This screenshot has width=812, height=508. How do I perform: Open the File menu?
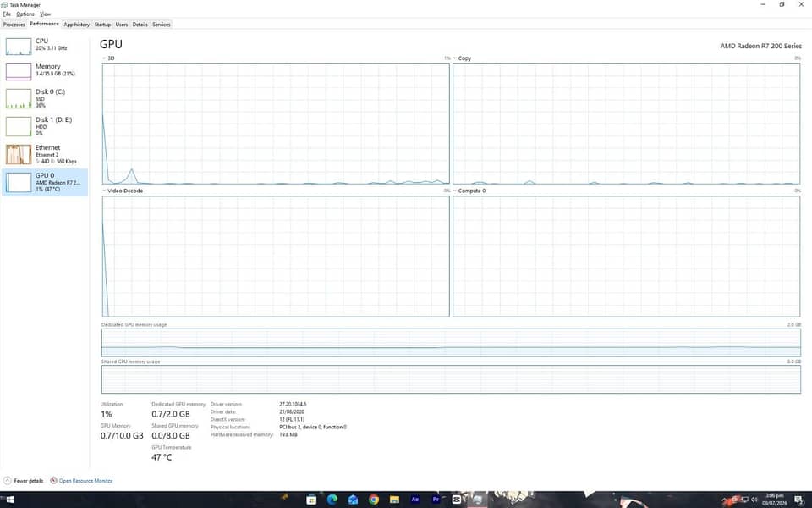point(7,14)
